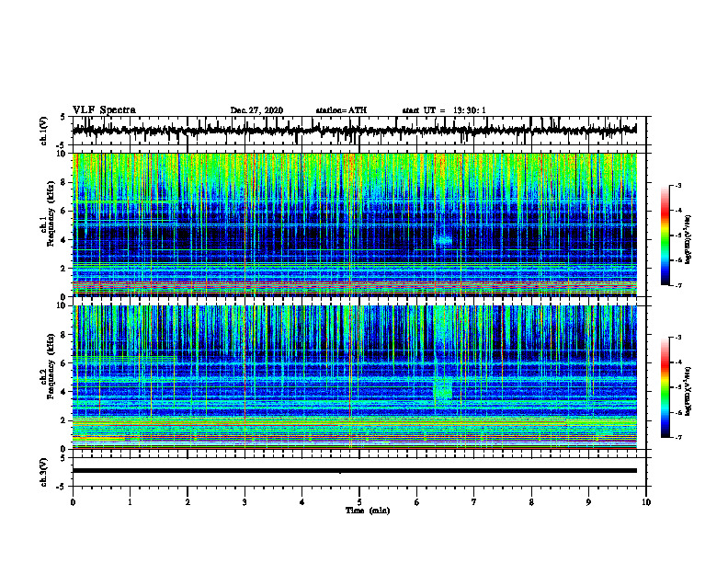Click the "6" tick on Time axis
The image size is (728, 563).
tap(417, 502)
